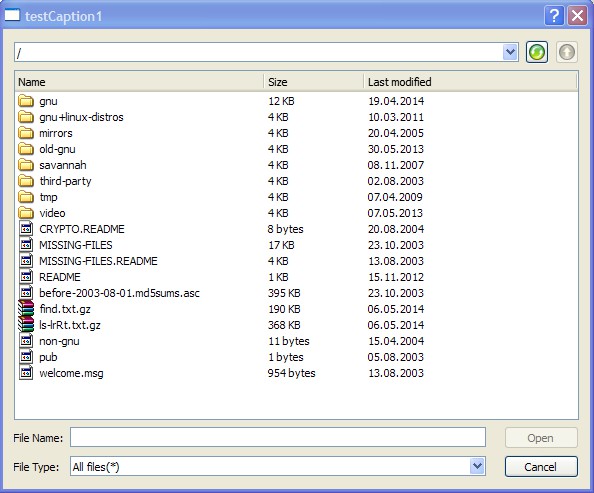Click the 8 bytes size value
Image resolution: width=594 pixels, height=493 pixels.
(285, 229)
